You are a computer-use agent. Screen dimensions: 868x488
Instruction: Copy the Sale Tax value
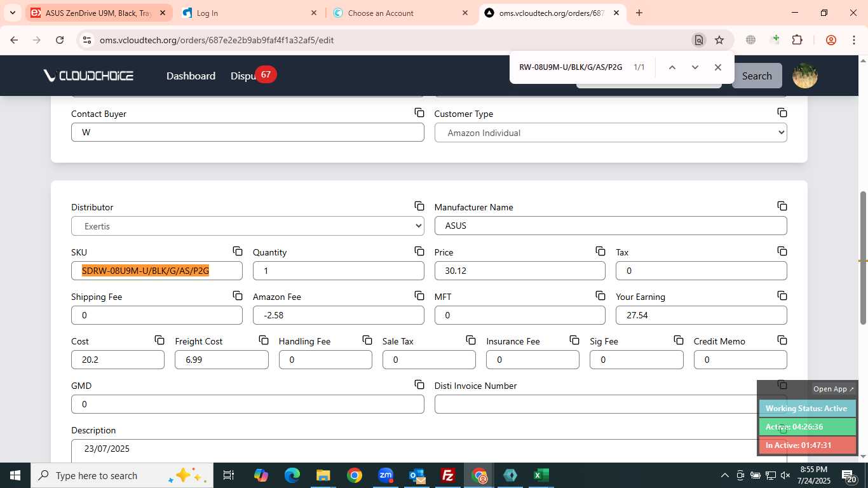(471, 340)
